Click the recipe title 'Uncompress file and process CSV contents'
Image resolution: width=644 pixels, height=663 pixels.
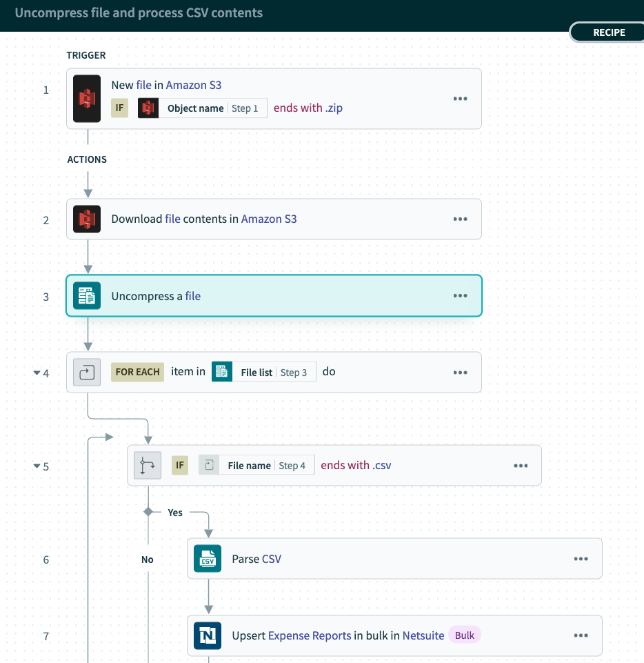point(139,12)
